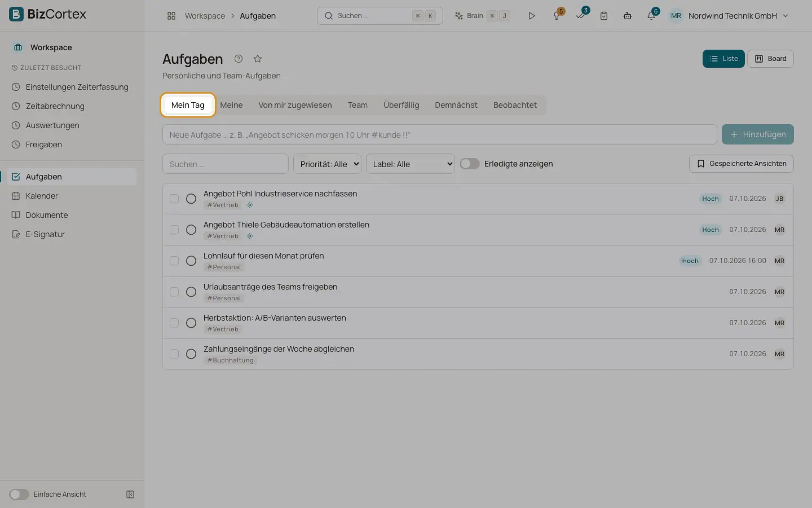Switch to the Meine tab
812x508 pixels.
pyautogui.click(x=231, y=105)
